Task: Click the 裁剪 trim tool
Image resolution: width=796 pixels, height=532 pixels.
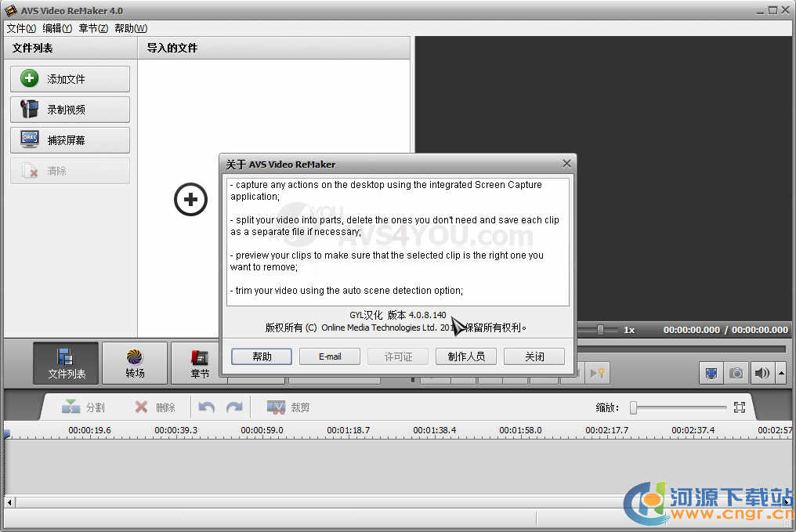Action: (x=288, y=407)
